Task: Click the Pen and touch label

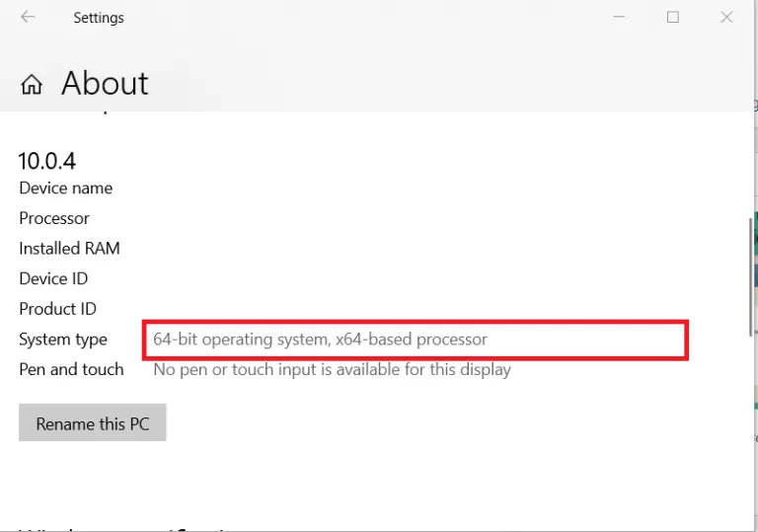Action: tap(71, 369)
